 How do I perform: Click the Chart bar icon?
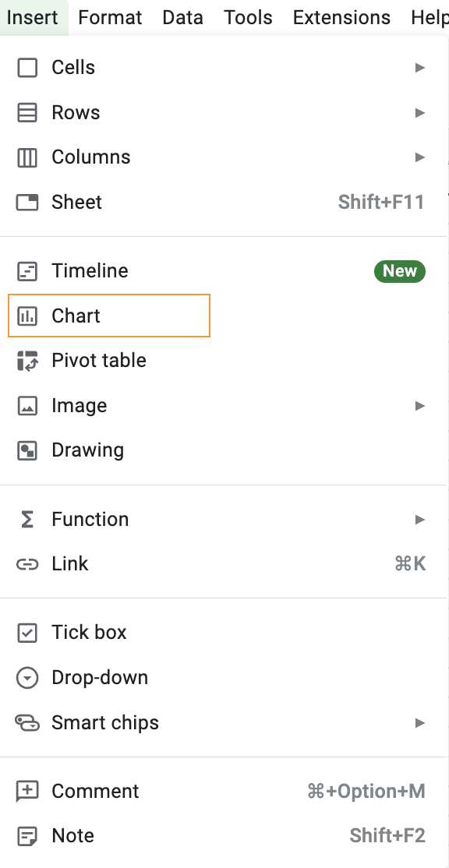[27, 316]
